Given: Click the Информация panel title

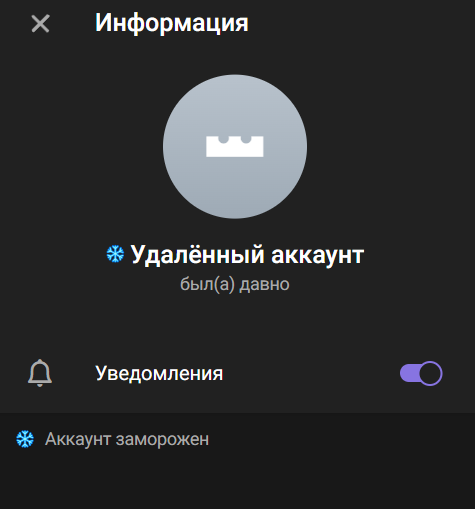Looking at the screenshot, I should (x=172, y=23).
